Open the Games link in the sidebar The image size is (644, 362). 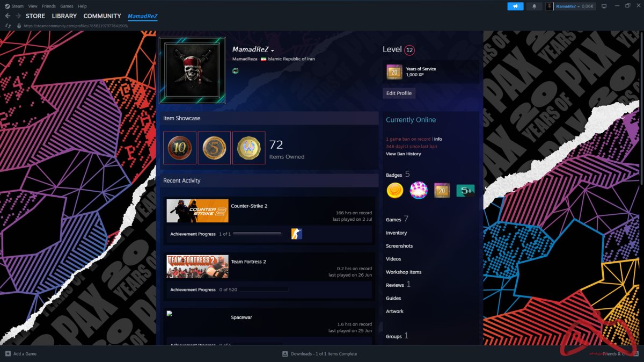pyautogui.click(x=393, y=220)
